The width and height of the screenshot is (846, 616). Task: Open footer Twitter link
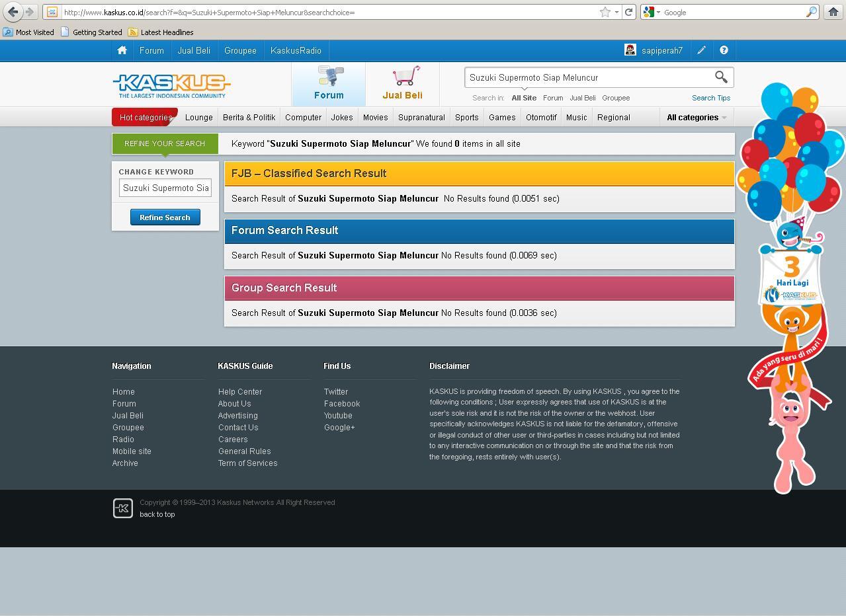[x=336, y=392]
